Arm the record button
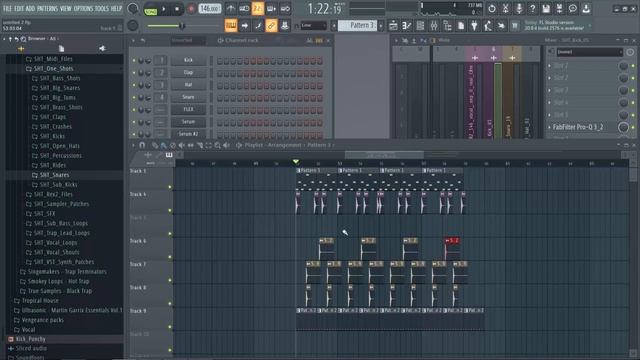The height and width of the screenshot is (360, 640). click(x=191, y=9)
